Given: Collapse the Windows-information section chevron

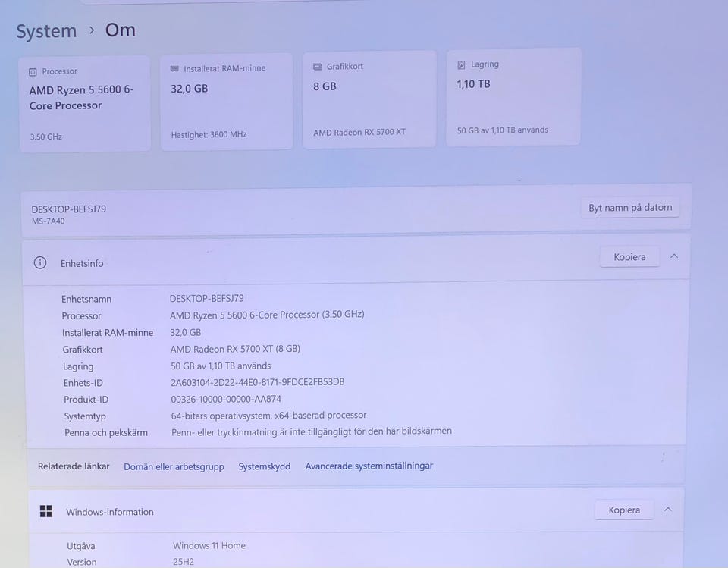Looking at the screenshot, I should tap(668, 510).
